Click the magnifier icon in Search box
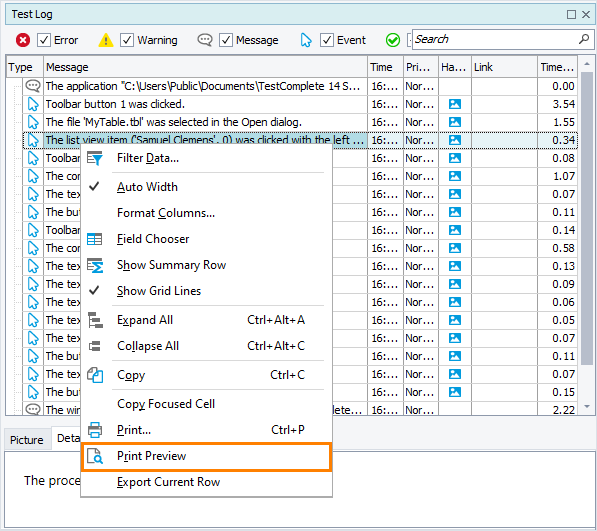Viewport: 597px width, 531px height. click(x=584, y=39)
